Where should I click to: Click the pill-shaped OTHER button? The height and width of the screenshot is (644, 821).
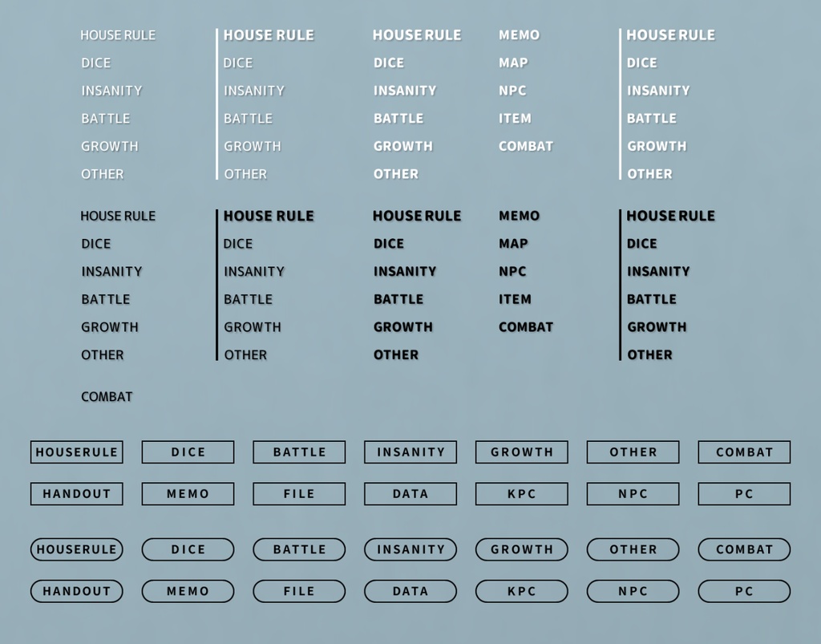point(633,549)
